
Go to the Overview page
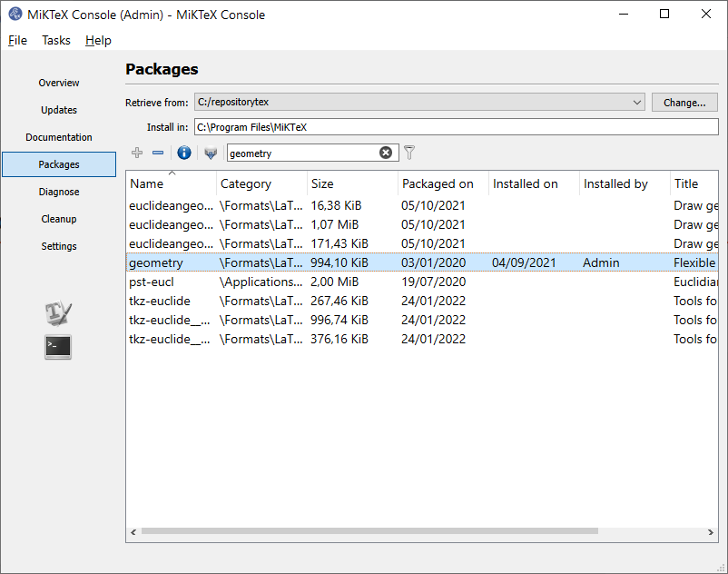click(59, 83)
